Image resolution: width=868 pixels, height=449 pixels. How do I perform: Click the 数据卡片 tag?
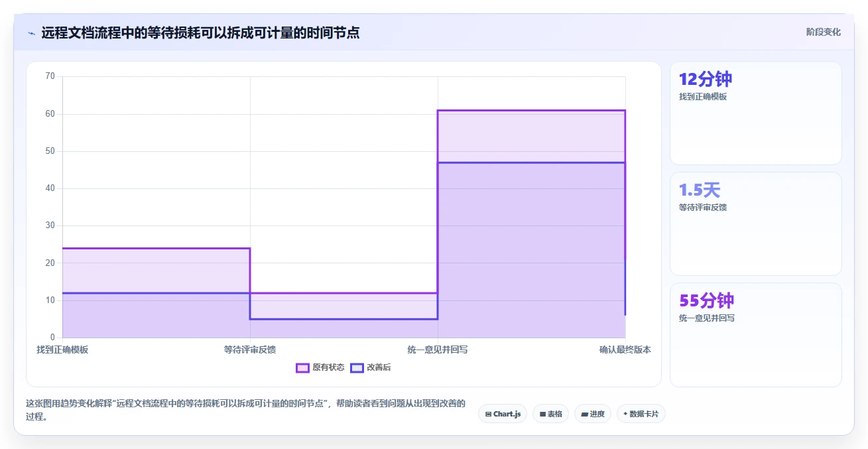click(641, 414)
